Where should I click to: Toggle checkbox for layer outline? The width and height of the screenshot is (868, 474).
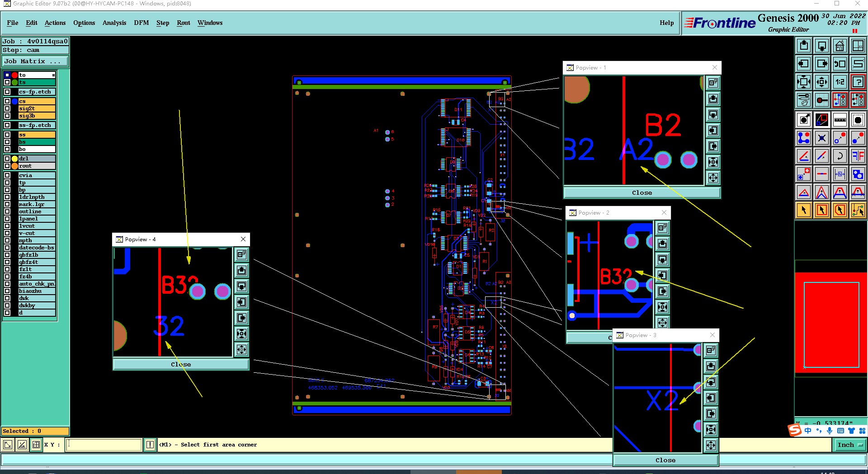[x=7, y=211]
